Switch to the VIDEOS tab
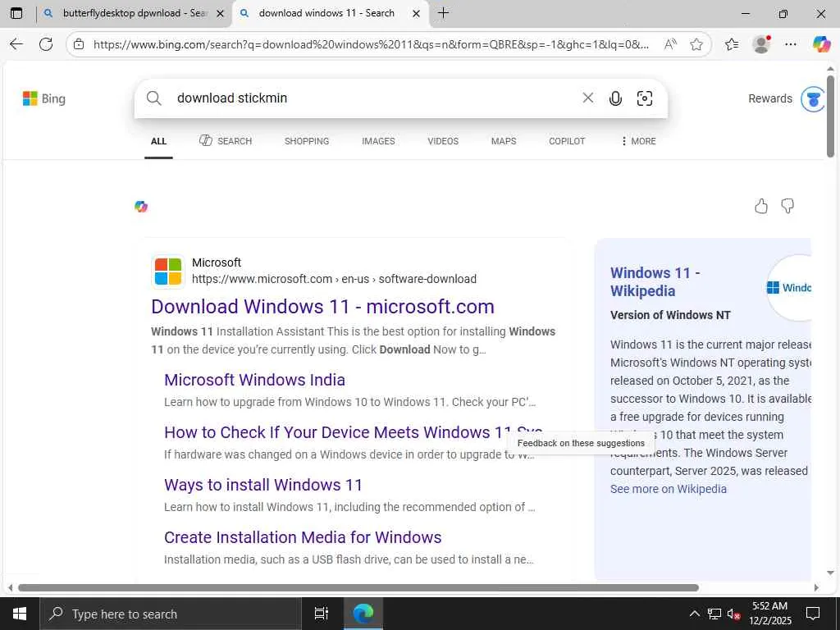This screenshot has width=840, height=630. (x=443, y=141)
